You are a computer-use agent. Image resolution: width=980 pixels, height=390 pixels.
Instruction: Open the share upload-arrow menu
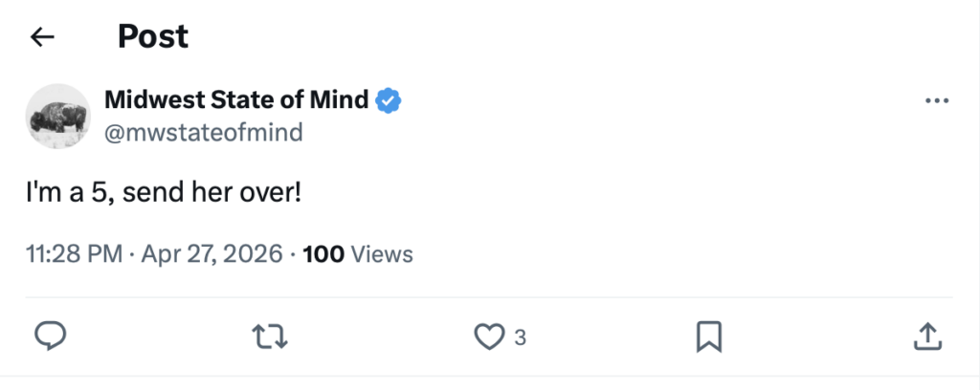pos(927,336)
